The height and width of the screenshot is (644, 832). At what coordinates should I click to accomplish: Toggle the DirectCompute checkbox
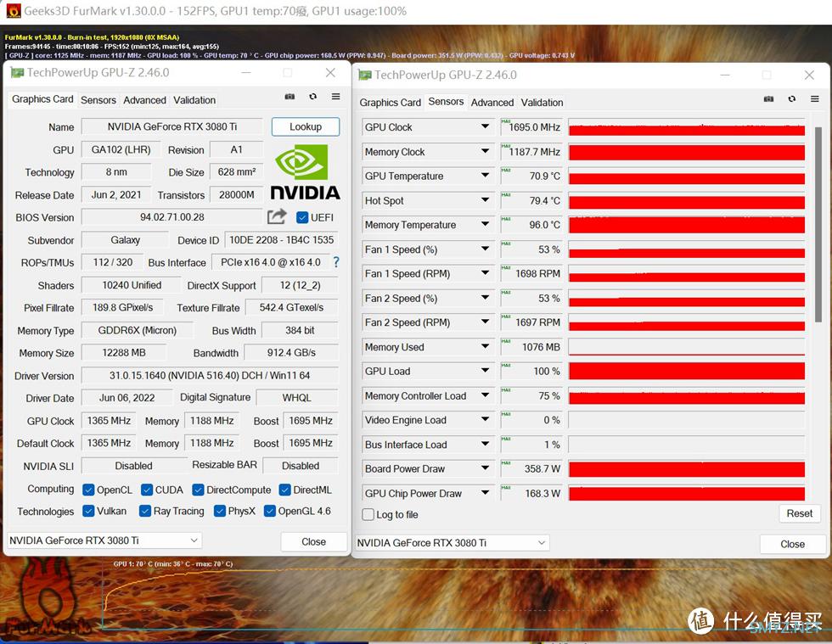198,490
